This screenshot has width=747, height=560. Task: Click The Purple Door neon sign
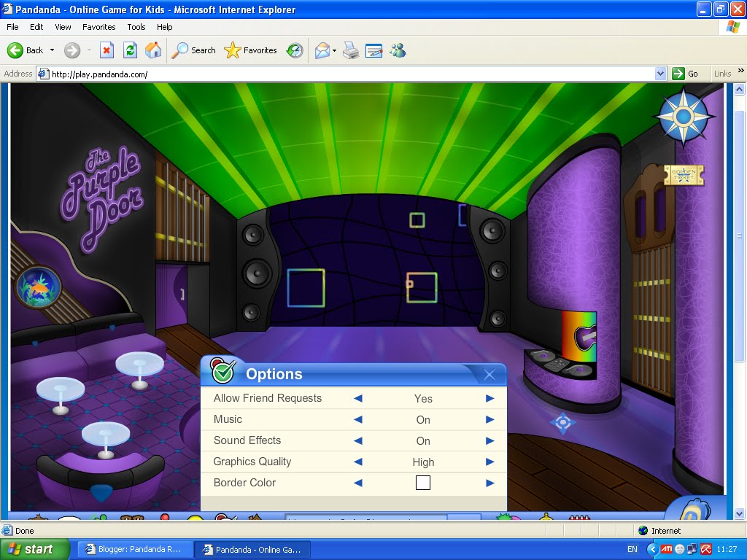coord(104,199)
